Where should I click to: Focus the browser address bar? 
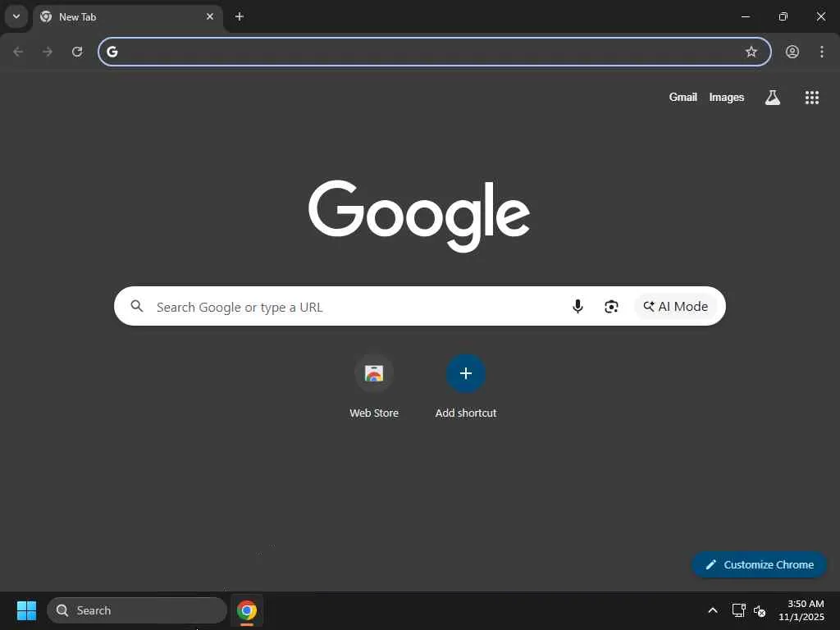click(435, 52)
